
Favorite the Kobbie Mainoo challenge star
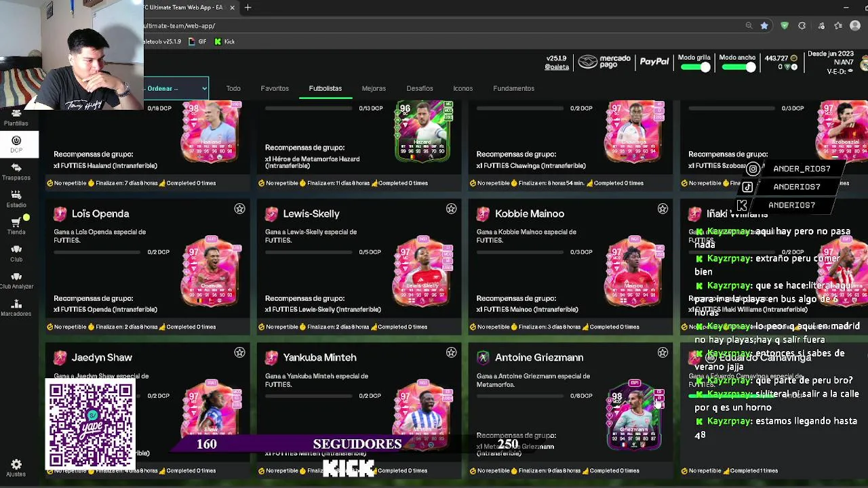tap(663, 209)
